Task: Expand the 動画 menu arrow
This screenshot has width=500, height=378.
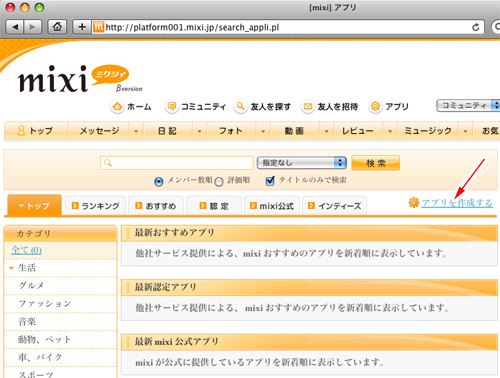Action: (326, 131)
